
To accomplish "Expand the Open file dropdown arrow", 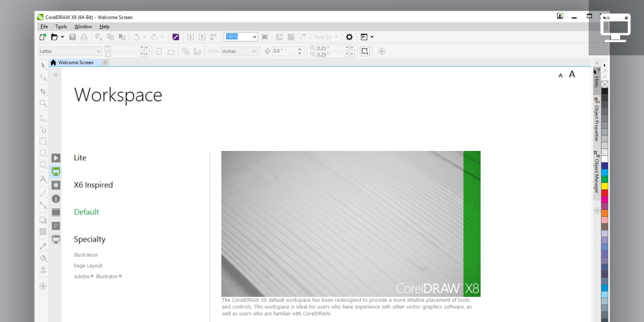I will [x=62, y=37].
